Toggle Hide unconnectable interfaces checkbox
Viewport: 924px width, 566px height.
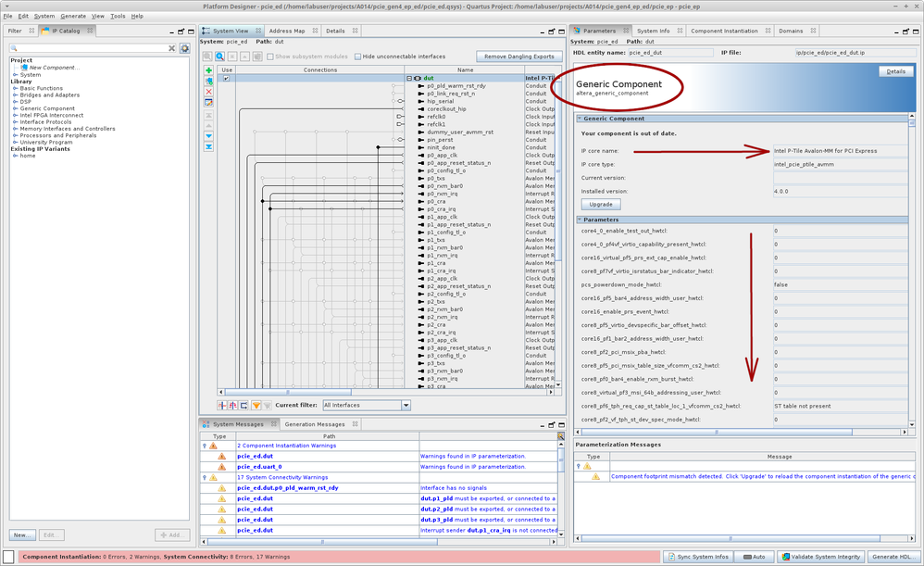coord(359,57)
